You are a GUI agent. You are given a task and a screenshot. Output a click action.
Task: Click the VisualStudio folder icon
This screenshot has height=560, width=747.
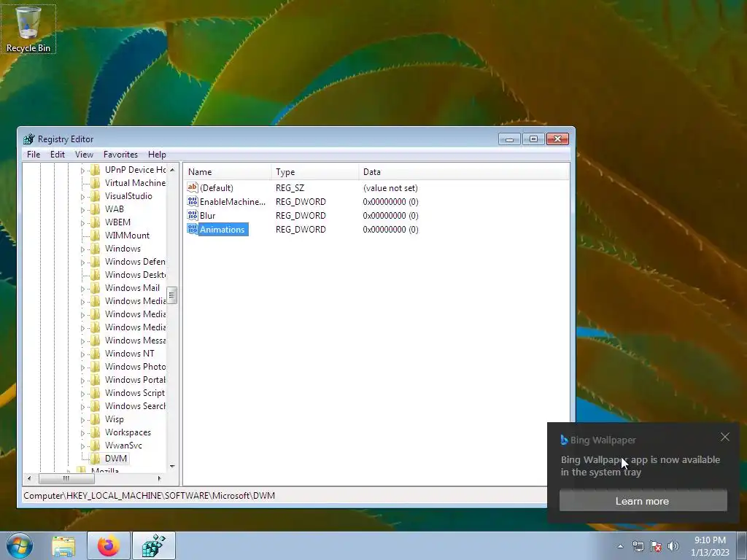coord(96,195)
